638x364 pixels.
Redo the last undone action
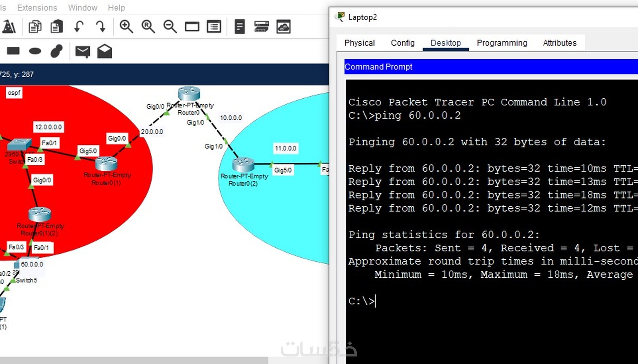click(x=101, y=27)
